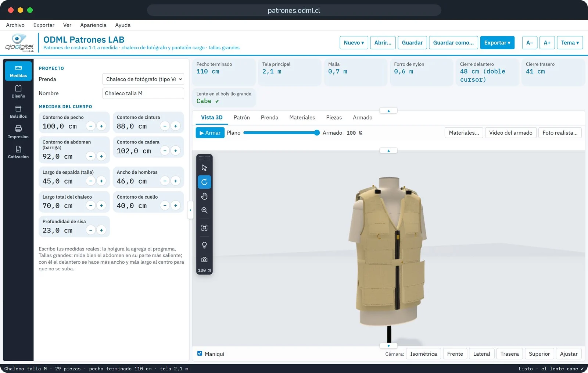Open the Prenda type dropdown
Image resolution: width=588 pixels, height=373 pixels.
143,79
